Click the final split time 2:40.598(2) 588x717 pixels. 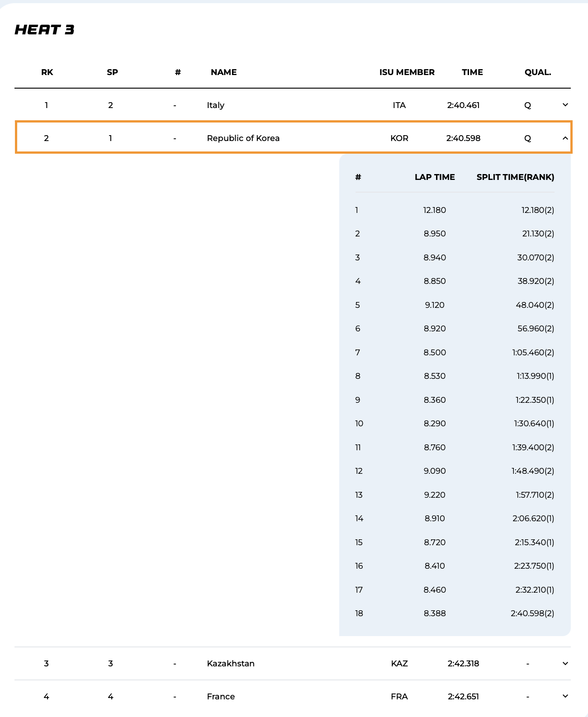[x=532, y=613]
